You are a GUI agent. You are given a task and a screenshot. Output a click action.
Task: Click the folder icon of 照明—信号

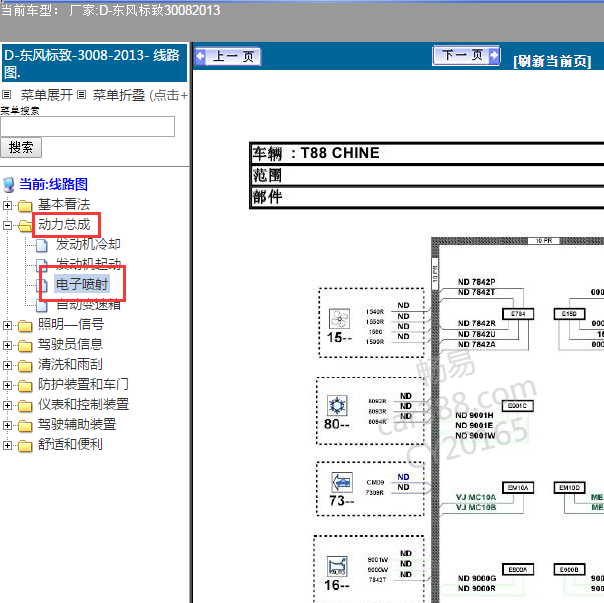click(x=25, y=326)
